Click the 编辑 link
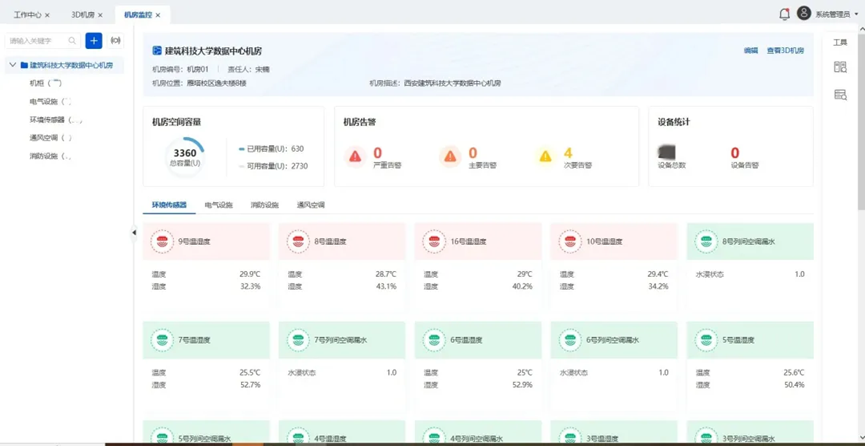Screen dimensions: 865x446 click(750, 50)
